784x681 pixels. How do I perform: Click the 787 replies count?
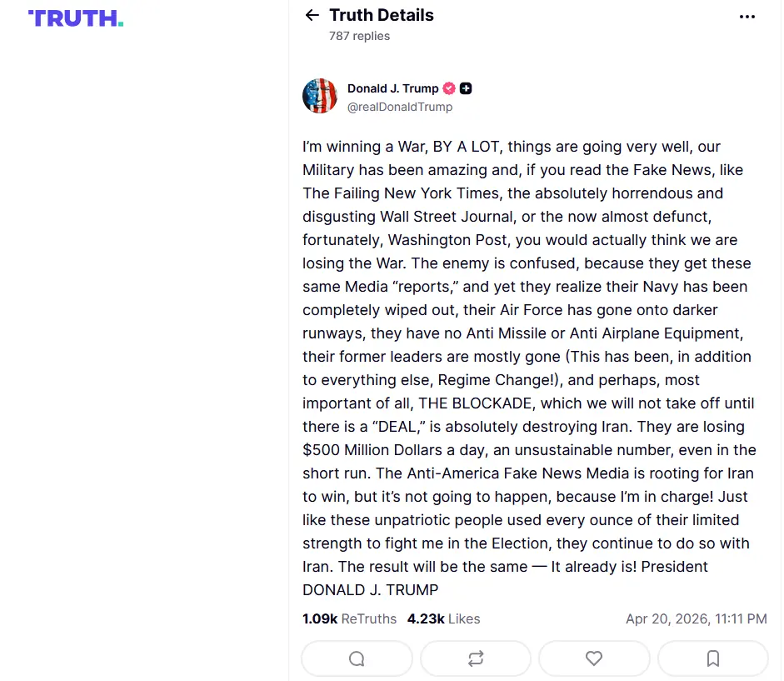pyautogui.click(x=359, y=36)
